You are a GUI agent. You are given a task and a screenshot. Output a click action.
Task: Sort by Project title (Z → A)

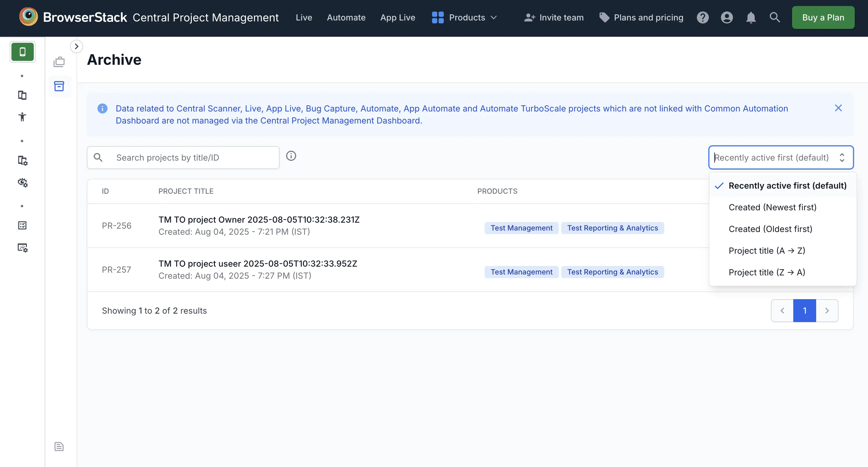pyautogui.click(x=783, y=272)
